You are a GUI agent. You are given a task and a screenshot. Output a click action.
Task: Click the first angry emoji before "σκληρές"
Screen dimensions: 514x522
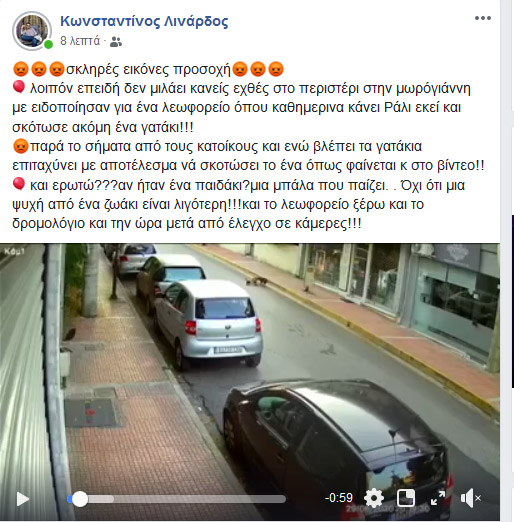[21, 69]
